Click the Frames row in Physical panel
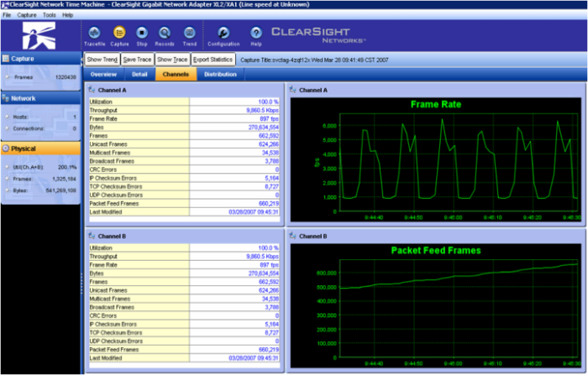 pyautogui.click(x=41, y=179)
